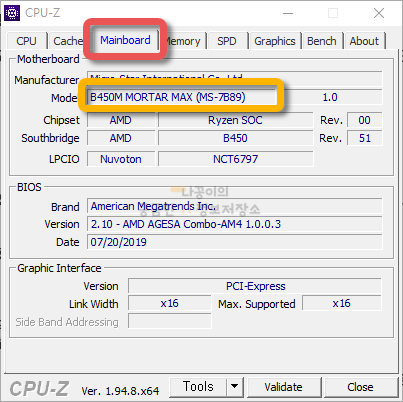Click the Validate button
The image size is (403, 402).
click(284, 387)
